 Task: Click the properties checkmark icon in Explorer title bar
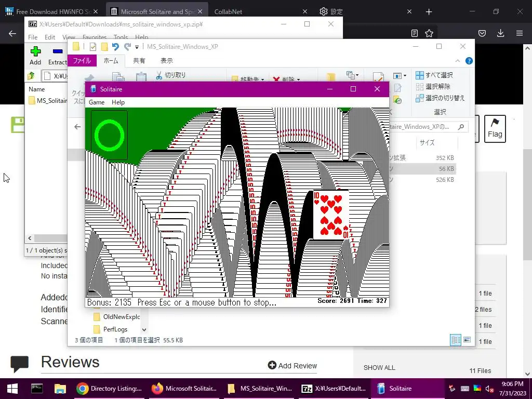[93, 46]
